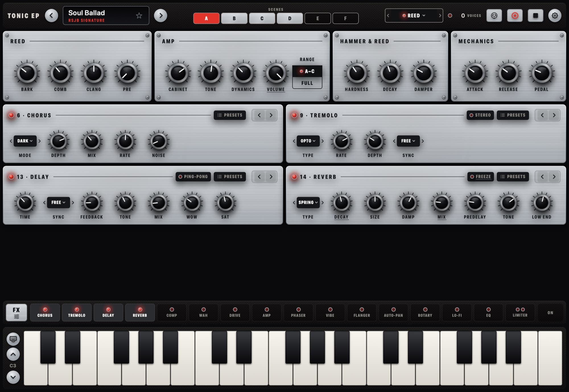Enable the PHASER effect in the FX strip
The height and width of the screenshot is (392, 569).
tap(298, 312)
